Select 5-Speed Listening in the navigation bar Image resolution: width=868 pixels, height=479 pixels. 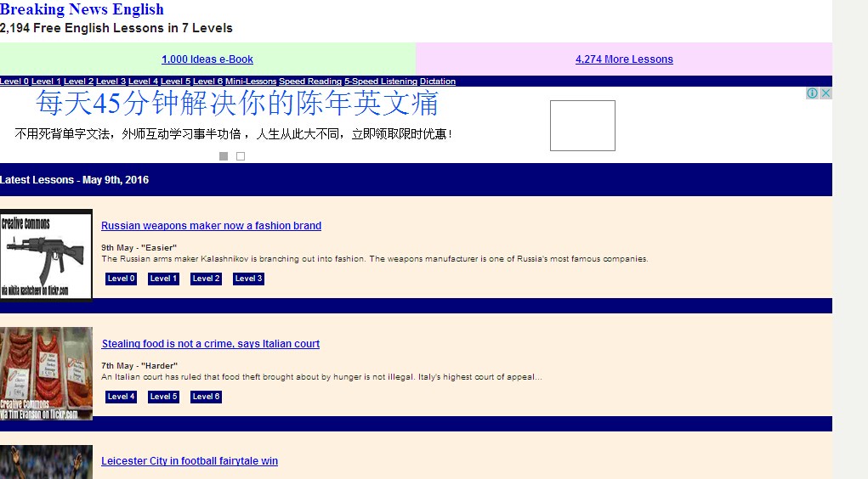(x=381, y=82)
